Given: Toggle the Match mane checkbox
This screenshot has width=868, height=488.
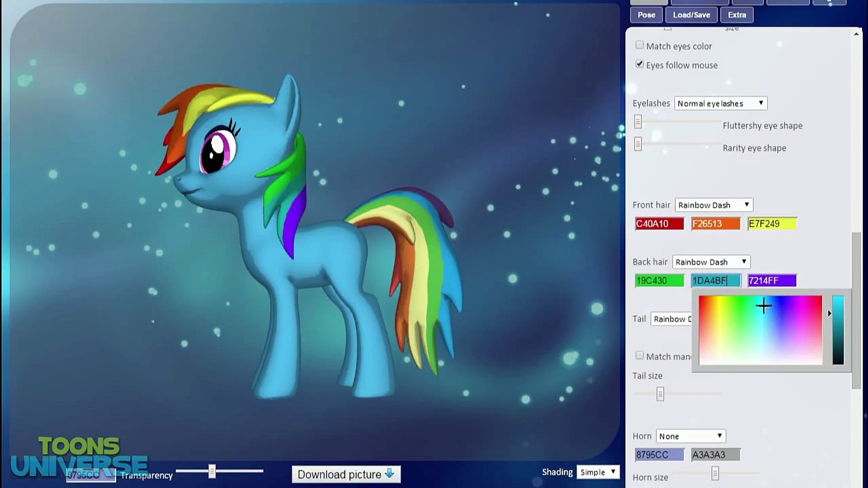Looking at the screenshot, I should 639,356.
